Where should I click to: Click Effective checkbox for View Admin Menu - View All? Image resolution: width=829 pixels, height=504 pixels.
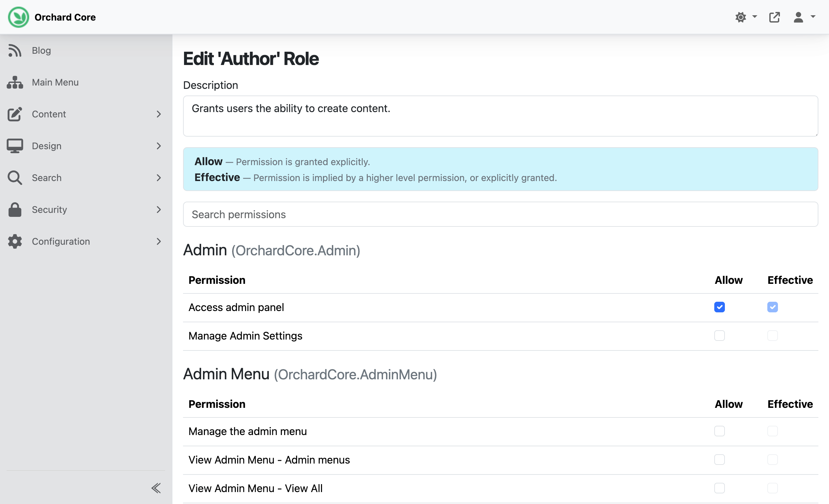[773, 488]
